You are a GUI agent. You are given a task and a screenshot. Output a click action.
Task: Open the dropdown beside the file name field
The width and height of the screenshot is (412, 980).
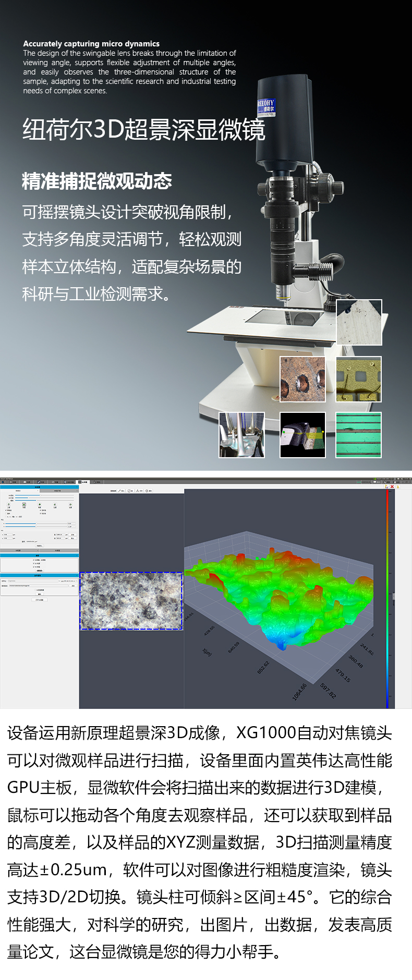tap(69, 581)
